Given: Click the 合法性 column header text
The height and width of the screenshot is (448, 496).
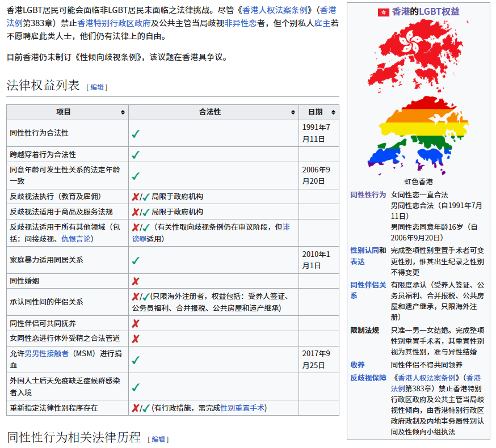Looking at the screenshot, I should click(x=210, y=112).
